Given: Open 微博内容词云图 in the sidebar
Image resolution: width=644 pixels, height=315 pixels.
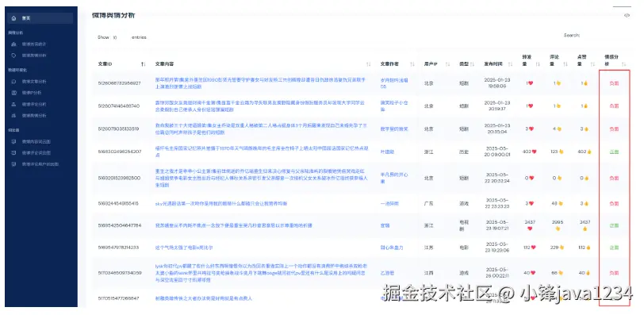Looking at the screenshot, I should (36, 142).
